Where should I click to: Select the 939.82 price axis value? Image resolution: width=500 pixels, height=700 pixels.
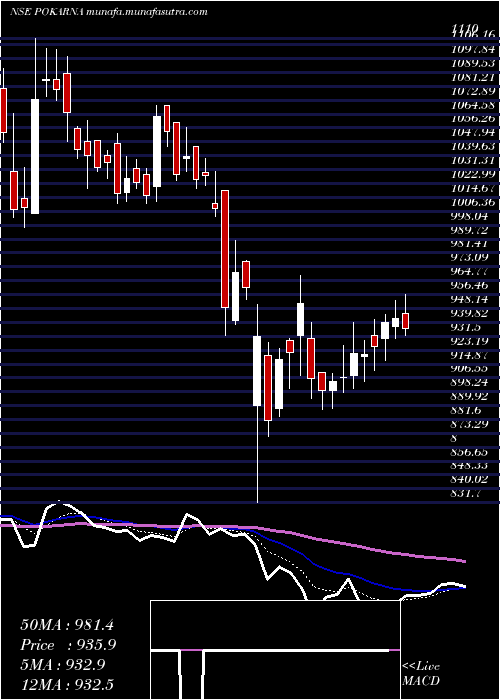point(471,312)
